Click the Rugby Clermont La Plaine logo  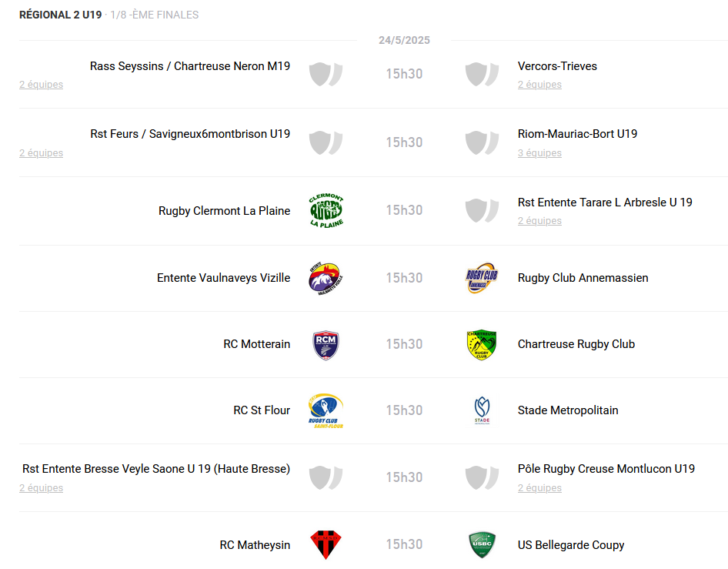[326, 210]
